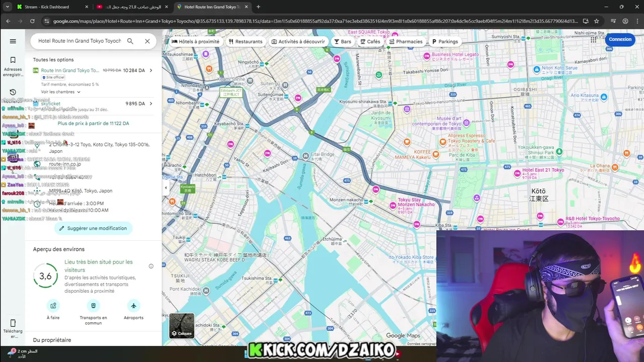Click the search magnifier icon
The width and height of the screenshot is (644, 362).
[130, 41]
